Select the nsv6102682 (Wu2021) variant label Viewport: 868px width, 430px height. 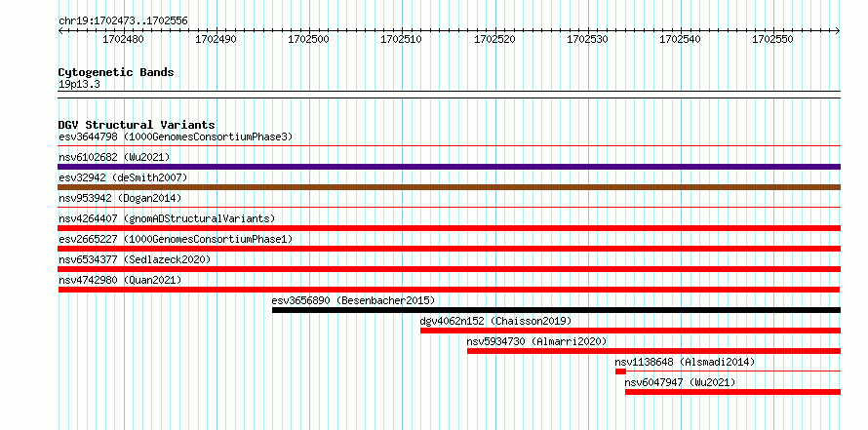(x=114, y=157)
